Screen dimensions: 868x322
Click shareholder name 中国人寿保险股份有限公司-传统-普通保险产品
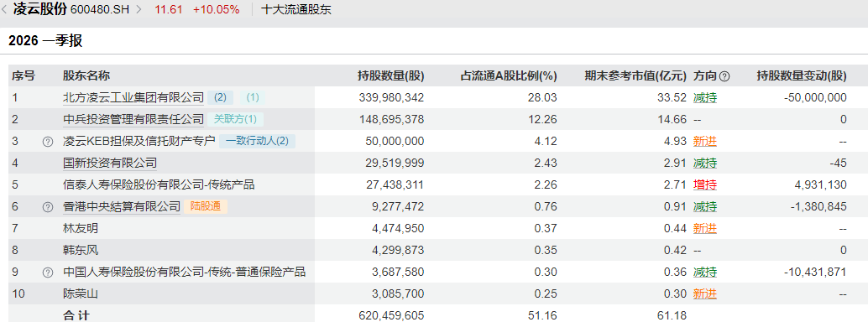tap(185, 273)
